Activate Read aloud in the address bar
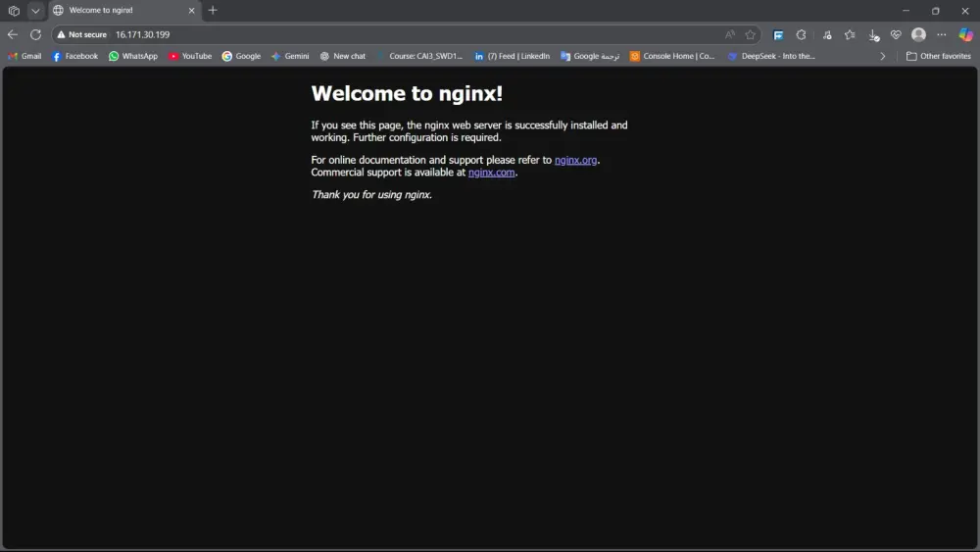 pyautogui.click(x=729, y=35)
